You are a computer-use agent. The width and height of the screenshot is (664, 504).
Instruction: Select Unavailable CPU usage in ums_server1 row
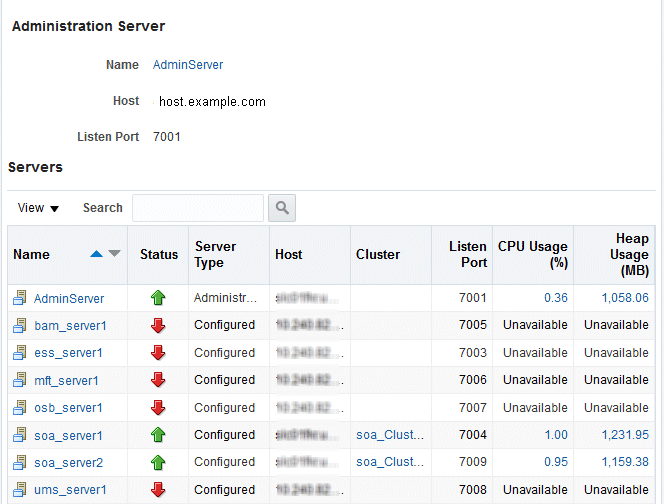(x=535, y=490)
